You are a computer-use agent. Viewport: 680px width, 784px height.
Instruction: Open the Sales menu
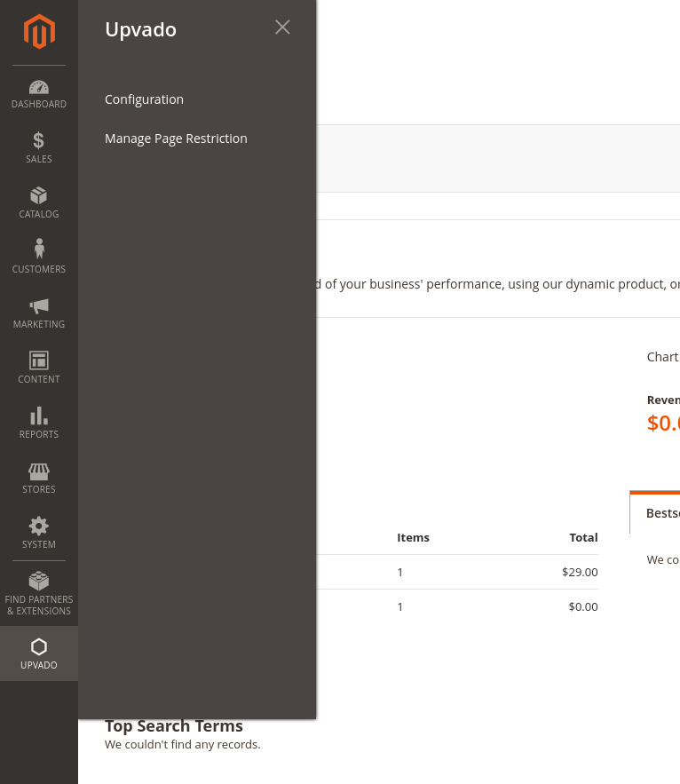tap(39, 147)
